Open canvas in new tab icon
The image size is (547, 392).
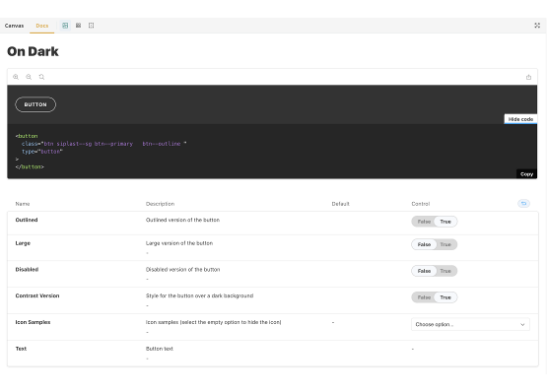pyautogui.click(x=528, y=77)
